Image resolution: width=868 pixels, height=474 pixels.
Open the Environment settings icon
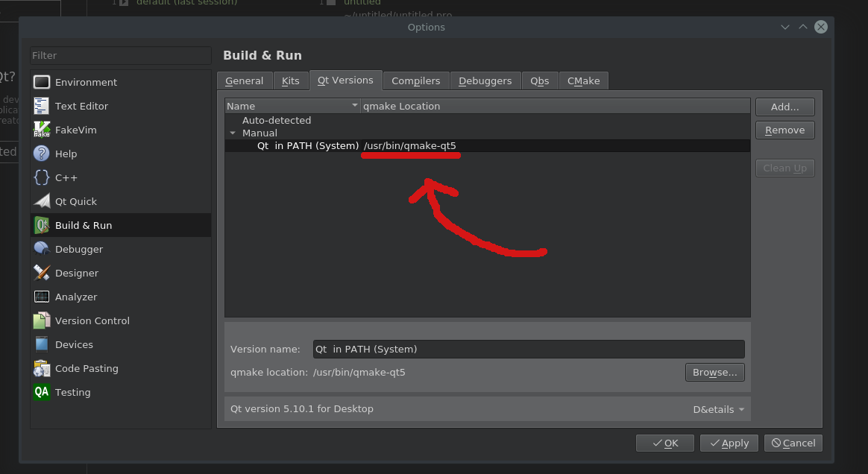(x=42, y=83)
